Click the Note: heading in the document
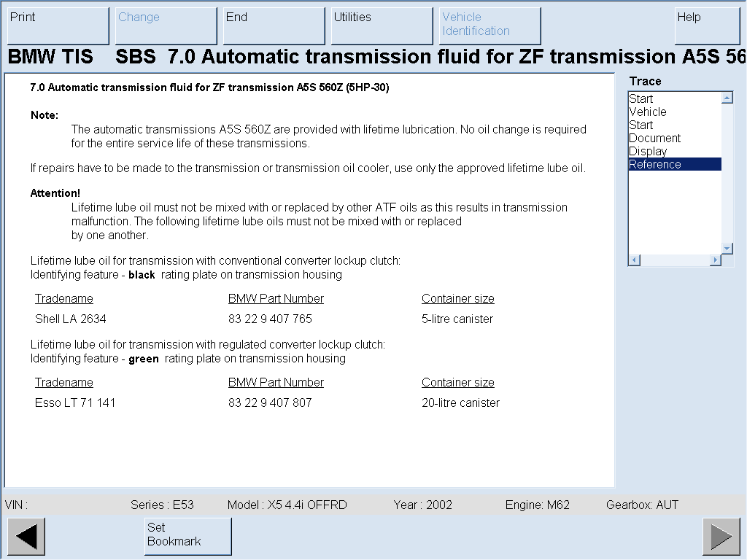Viewport: 747px width, 560px height. (x=44, y=115)
